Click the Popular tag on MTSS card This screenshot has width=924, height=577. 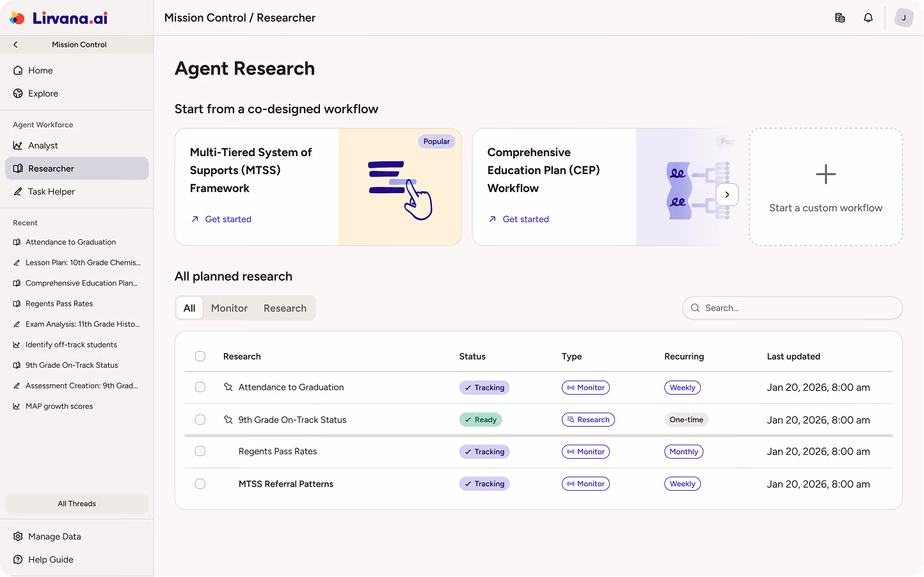pos(436,141)
